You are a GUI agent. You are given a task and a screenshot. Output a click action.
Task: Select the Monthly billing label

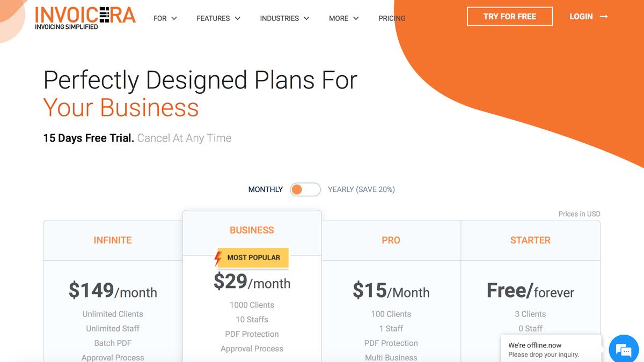point(265,189)
